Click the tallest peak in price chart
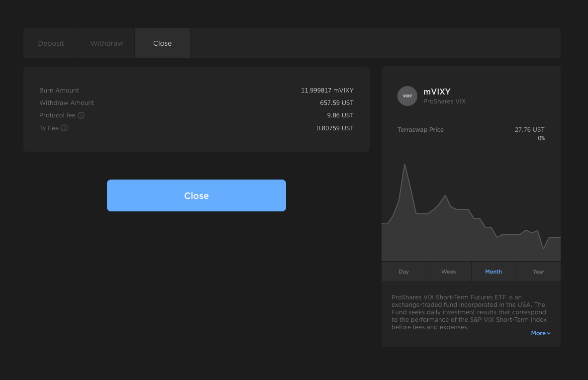This screenshot has width=588, height=380. pos(404,165)
